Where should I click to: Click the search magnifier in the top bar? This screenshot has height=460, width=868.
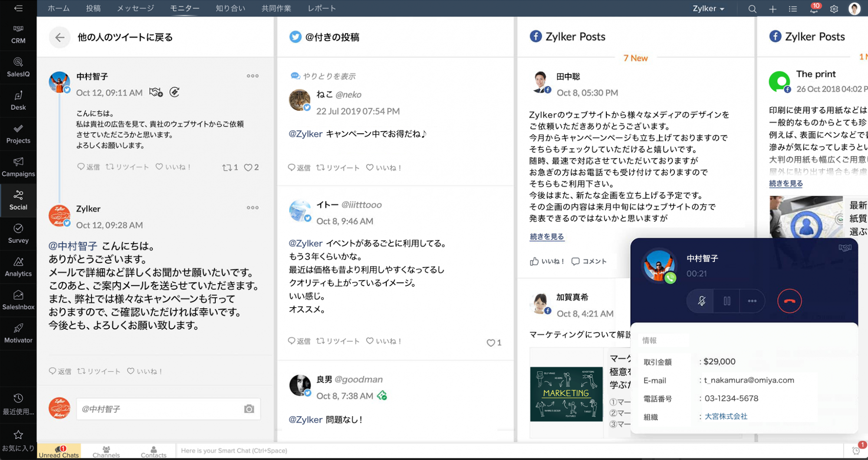pyautogui.click(x=752, y=9)
